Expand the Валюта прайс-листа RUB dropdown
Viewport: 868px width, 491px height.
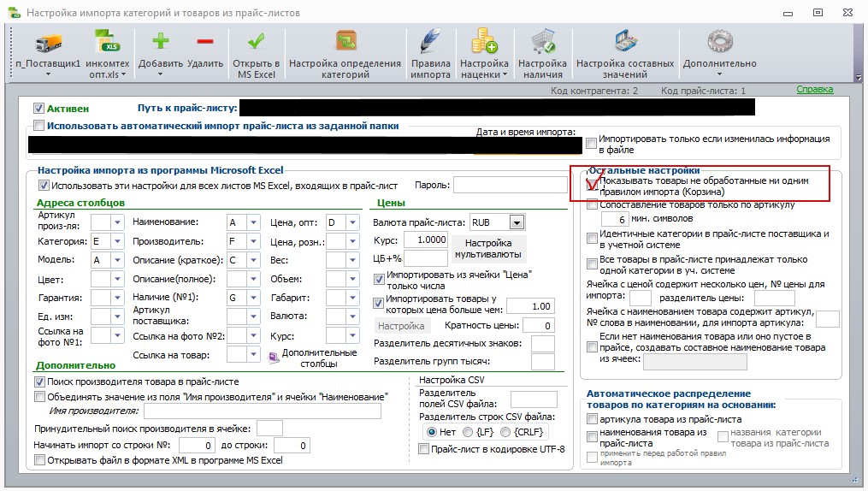point(517,222)
